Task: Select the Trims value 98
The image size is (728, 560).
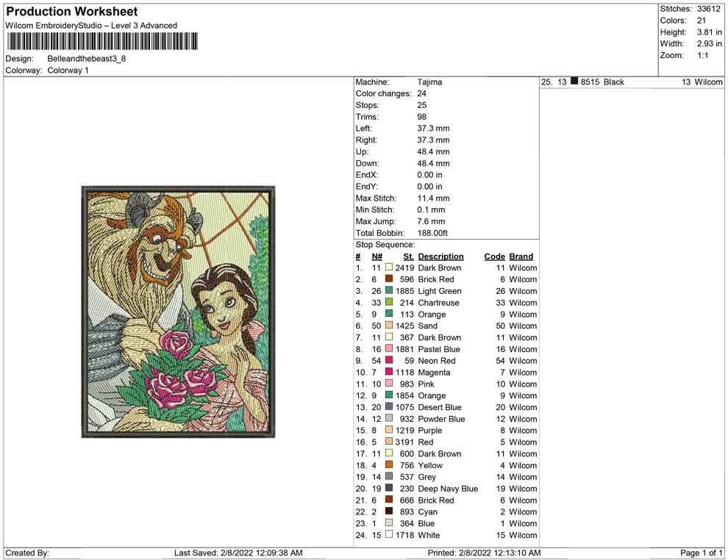Action: (421, 116)
